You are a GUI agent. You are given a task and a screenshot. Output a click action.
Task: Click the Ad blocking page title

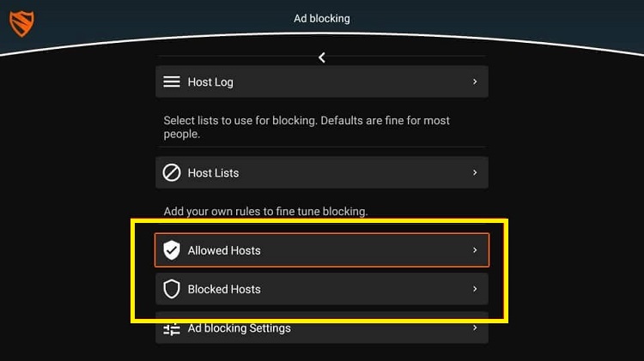(x=322, y=19)
